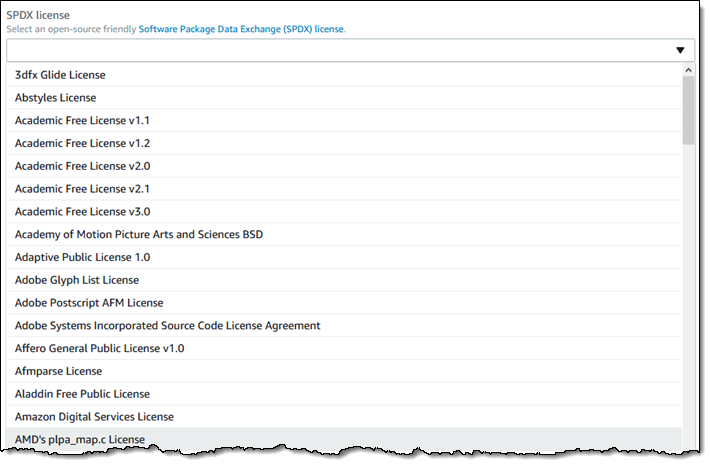Select Academic Free License v2.1
This screenshot has width=710, height=465.
82,189
